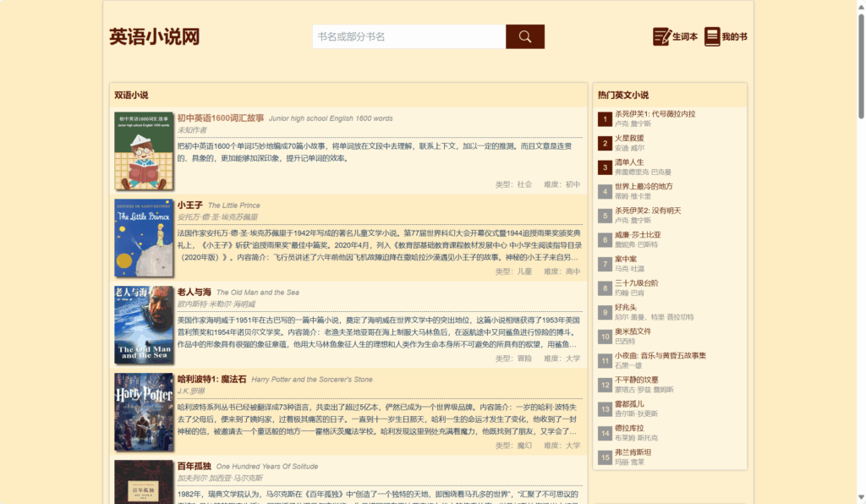Viewport: 866px width, 504px height.
Task: Click the scrollbar down arrow
Action: 860,497
